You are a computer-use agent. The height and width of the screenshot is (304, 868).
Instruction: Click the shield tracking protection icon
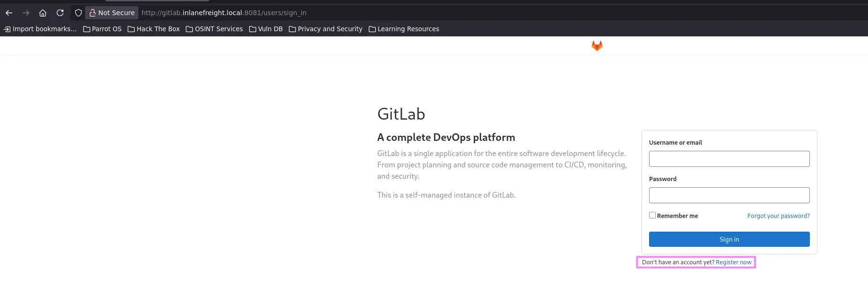pyautogui.click(x=78, y=13)
